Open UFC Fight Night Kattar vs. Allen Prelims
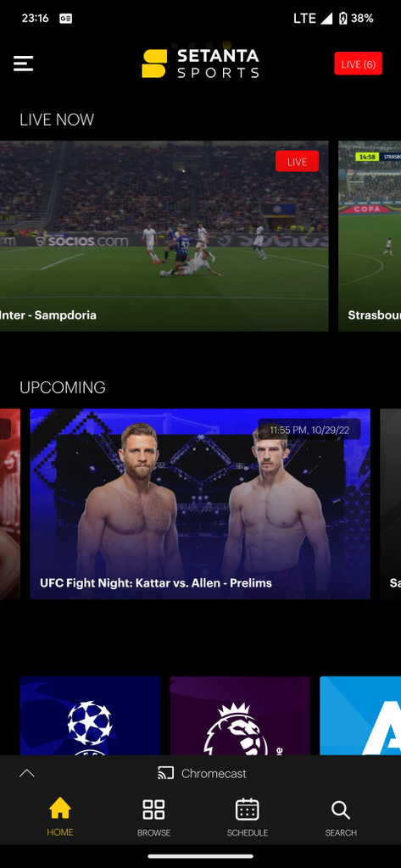 coord(200,504)
